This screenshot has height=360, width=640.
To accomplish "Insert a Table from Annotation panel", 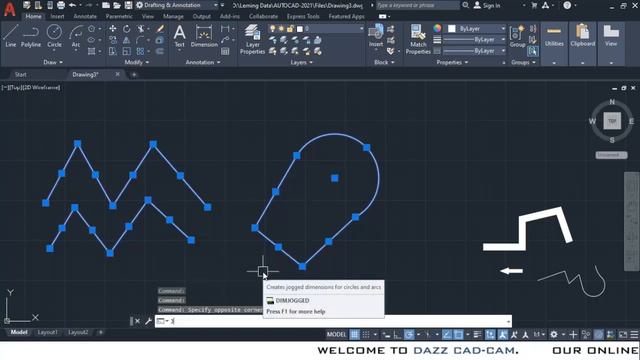I will tap(225, 51).
